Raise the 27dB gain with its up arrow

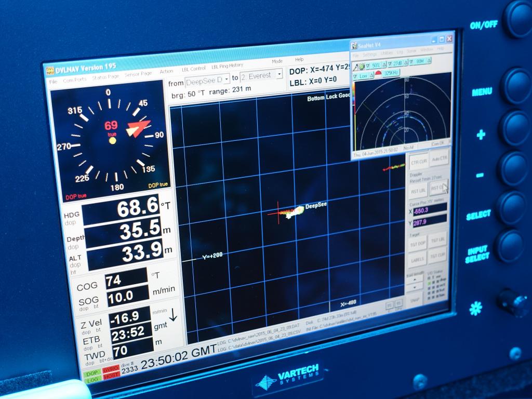406,63
